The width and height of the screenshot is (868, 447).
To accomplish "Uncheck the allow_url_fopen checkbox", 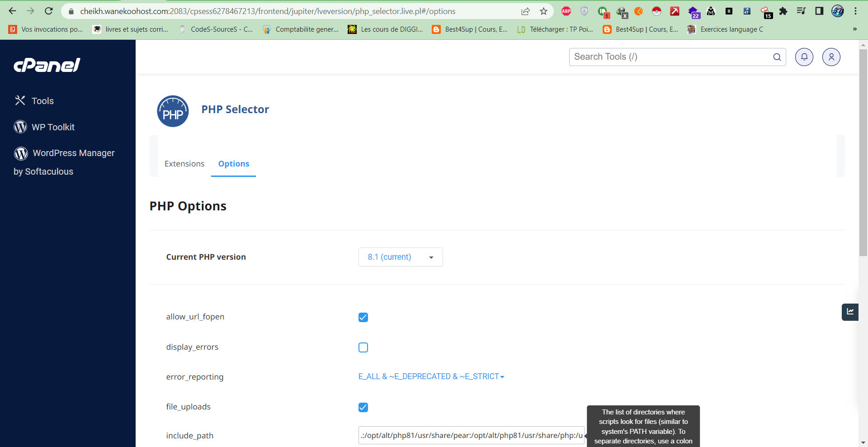I will tap(363, 317).
